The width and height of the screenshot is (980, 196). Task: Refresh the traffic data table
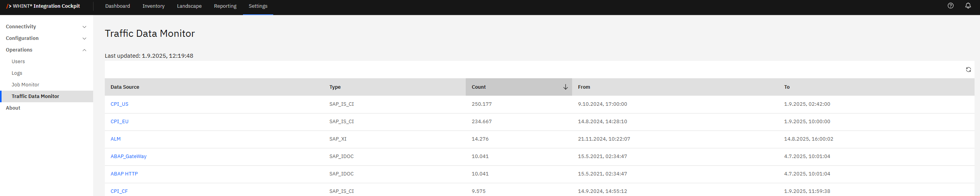pos(968,70)
